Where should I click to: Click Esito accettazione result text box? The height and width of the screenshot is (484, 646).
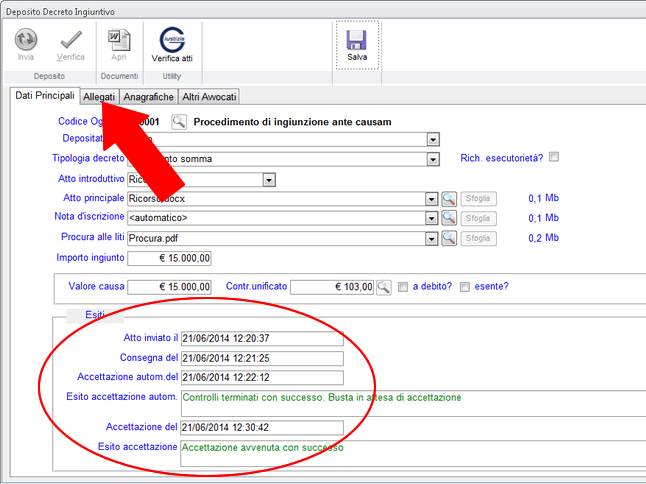tap(413, 453)
